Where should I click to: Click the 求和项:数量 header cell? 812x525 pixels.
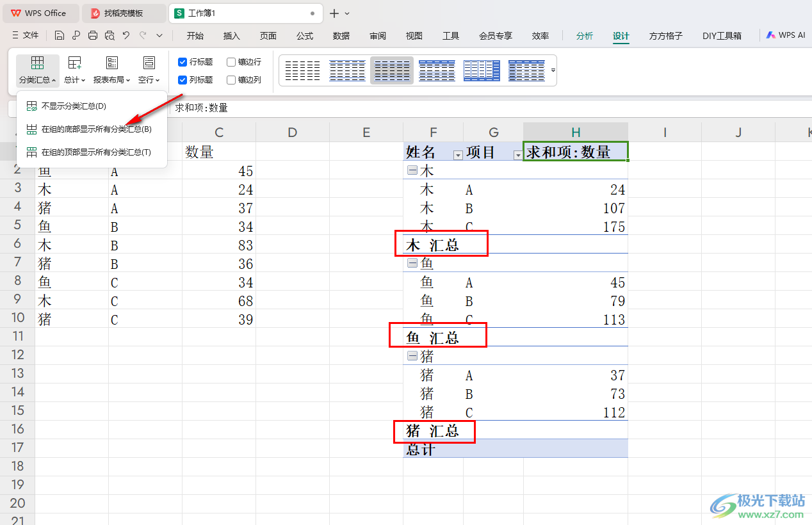tap(576, 152)
